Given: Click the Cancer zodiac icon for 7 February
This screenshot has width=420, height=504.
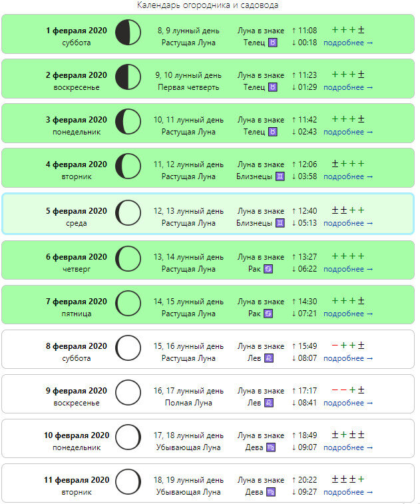Looking at the screenshot, I should click(x=268, y=314).
